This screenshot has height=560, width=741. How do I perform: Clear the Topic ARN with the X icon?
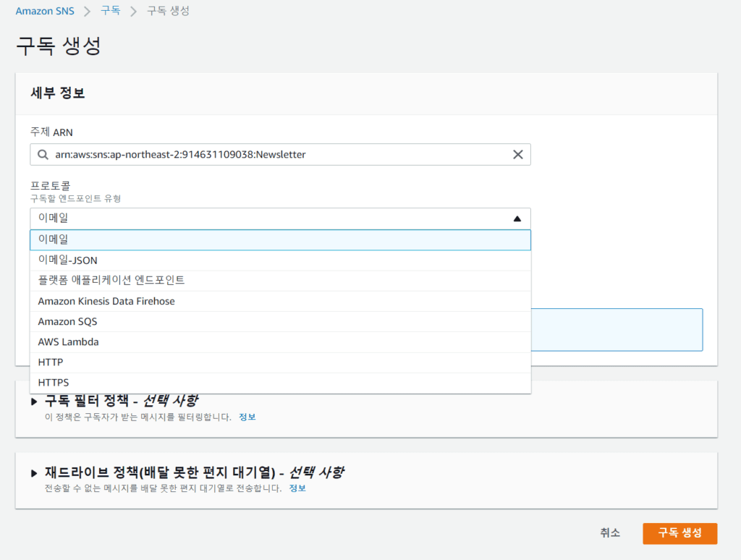517,154
